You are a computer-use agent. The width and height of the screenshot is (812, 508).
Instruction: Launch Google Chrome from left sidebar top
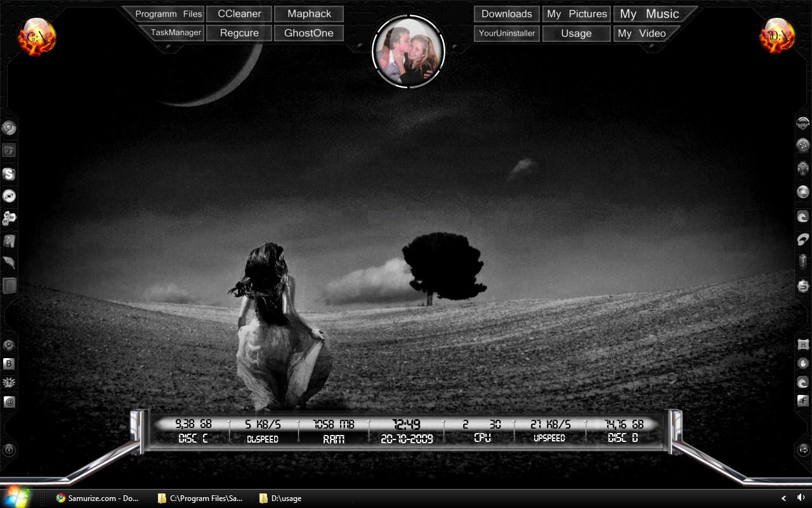(9, 128)
